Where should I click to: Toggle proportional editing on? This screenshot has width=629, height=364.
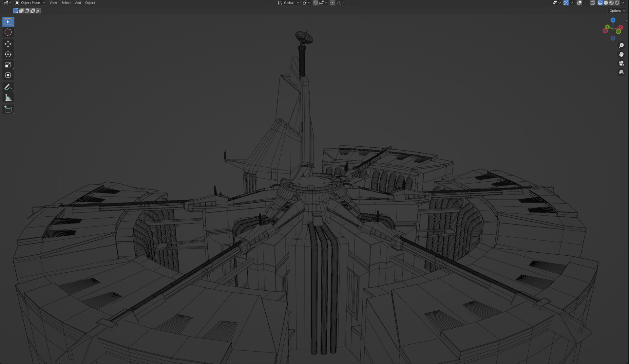click(332, 3)
